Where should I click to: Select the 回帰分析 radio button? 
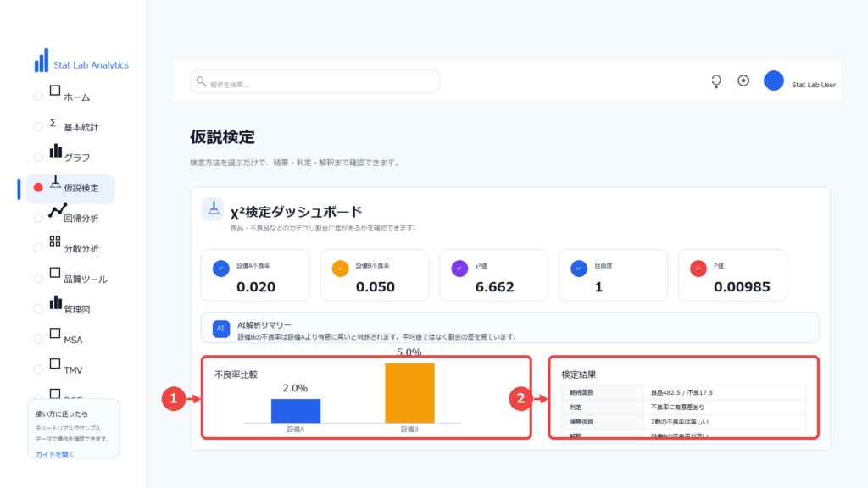(x=38, y=218)
